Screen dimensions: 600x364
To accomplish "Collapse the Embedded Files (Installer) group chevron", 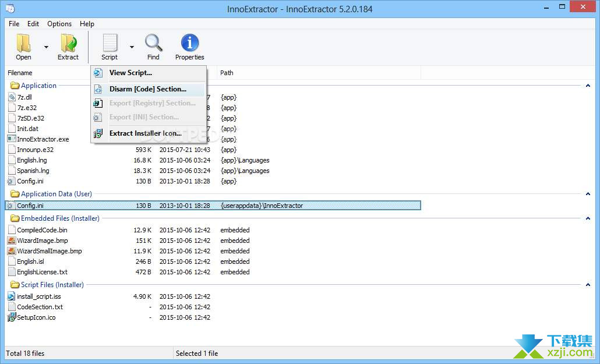I will [x=588, y=218].
